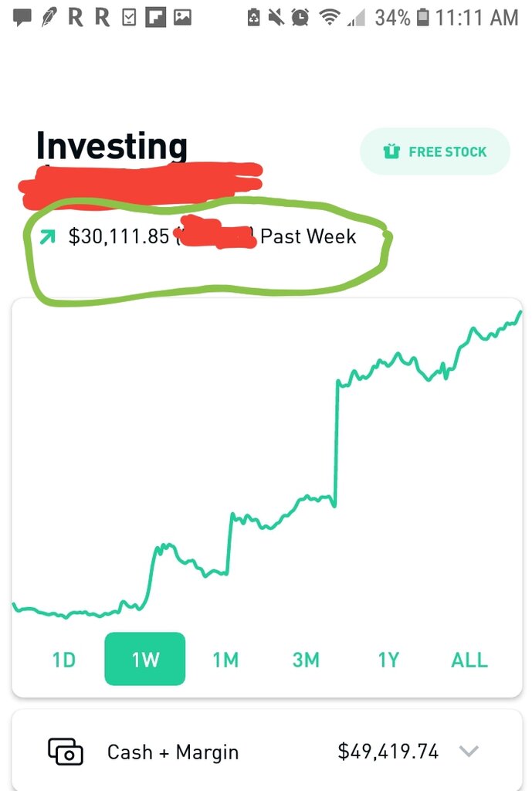Tap the green up-arrow gain indicator
This screenshot has width=532, height=791.
coord(47,236)
